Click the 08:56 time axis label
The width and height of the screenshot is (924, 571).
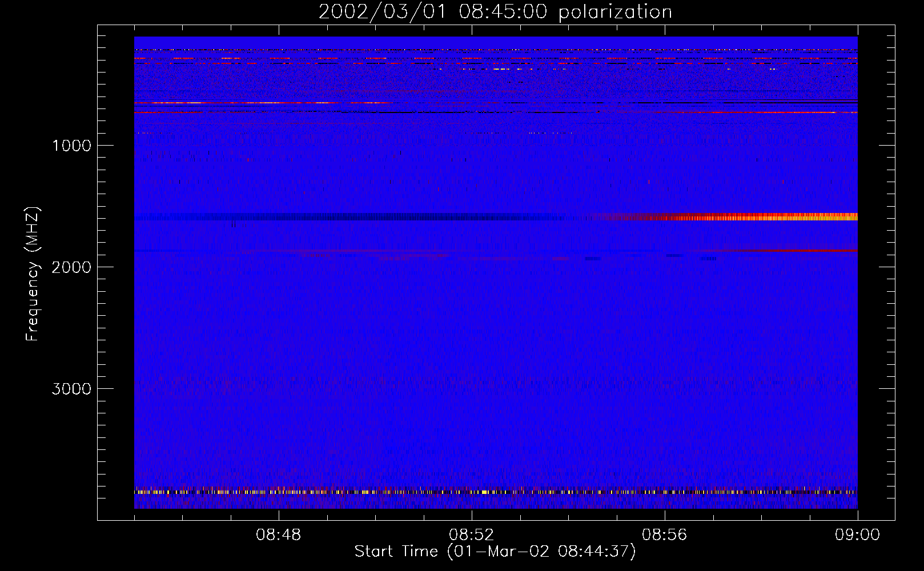[x=664, y=535]
